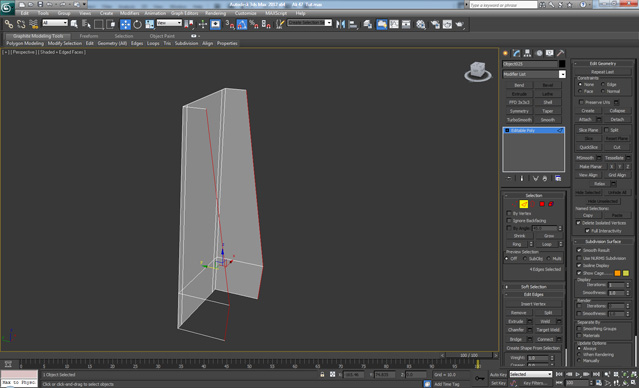Click the QuickSlice button
The image size is (639, 388).
pos(588,147)
